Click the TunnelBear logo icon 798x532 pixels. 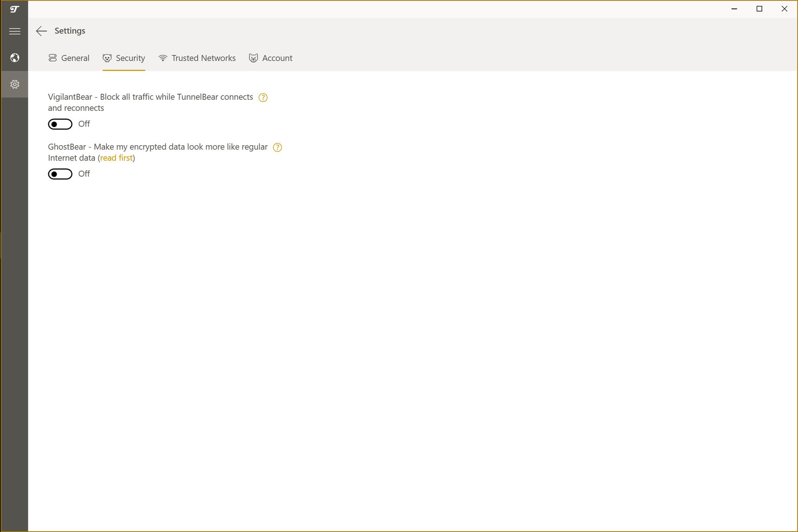click(x=14, y=9)
